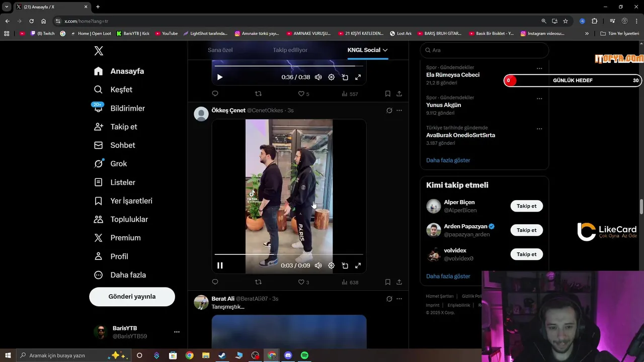Mute the top video
Image resolution: width=644 pixels, height=362 pixels.
[x=318, y=77]
